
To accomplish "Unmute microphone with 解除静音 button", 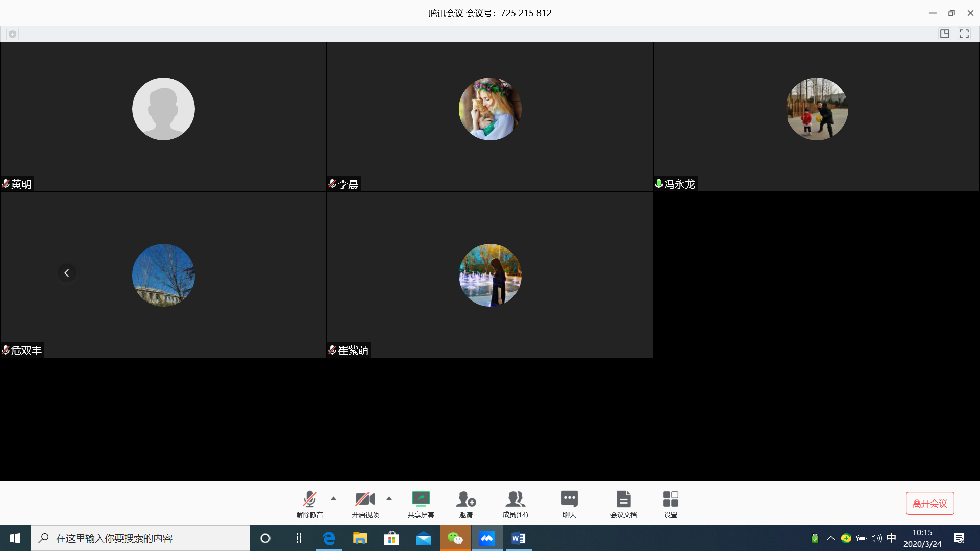I will [309, 504].
